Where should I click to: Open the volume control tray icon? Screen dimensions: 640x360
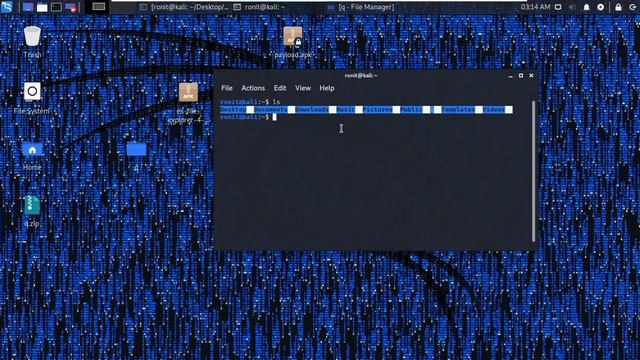572,7
